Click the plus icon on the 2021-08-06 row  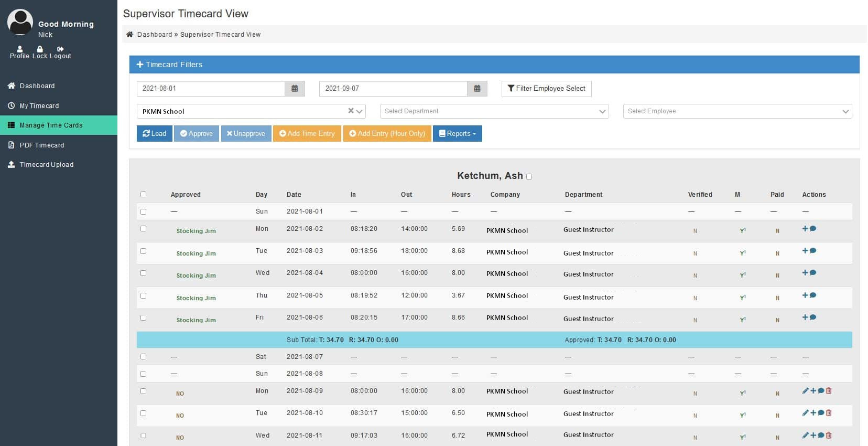805,317
